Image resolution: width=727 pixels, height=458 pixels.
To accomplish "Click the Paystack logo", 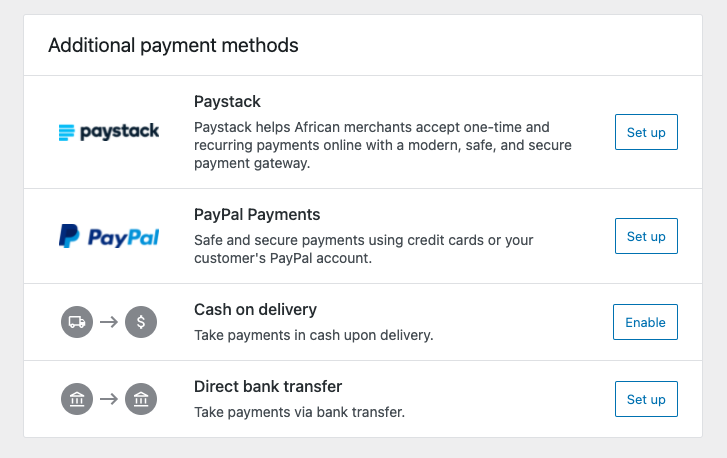I will 109,132.
